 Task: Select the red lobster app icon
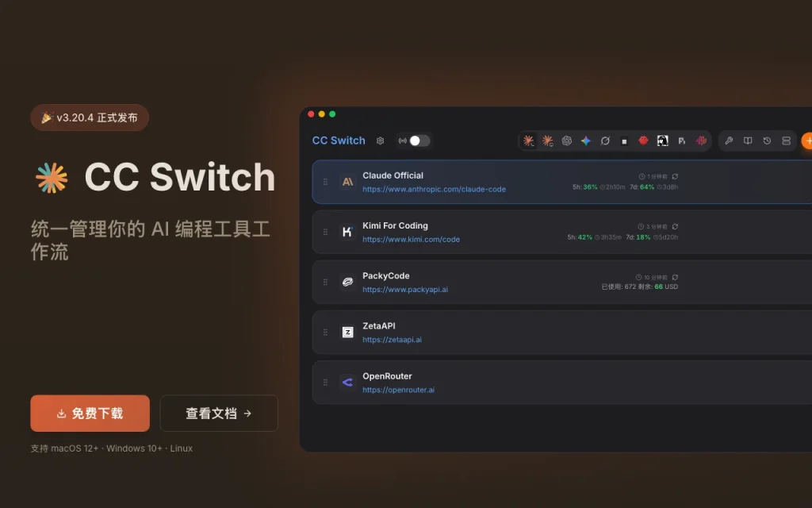[643, 140]
